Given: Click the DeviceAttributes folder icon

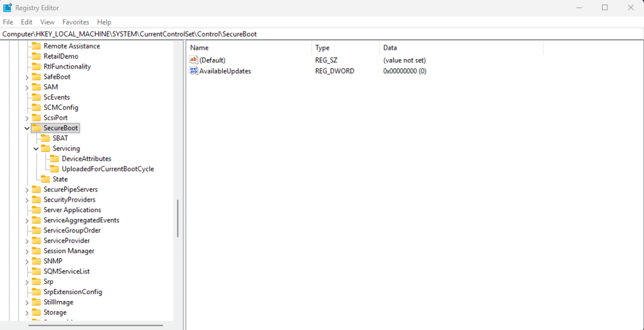Looking at the screenshot, I should pyautogui.click(x=54, y=159).
